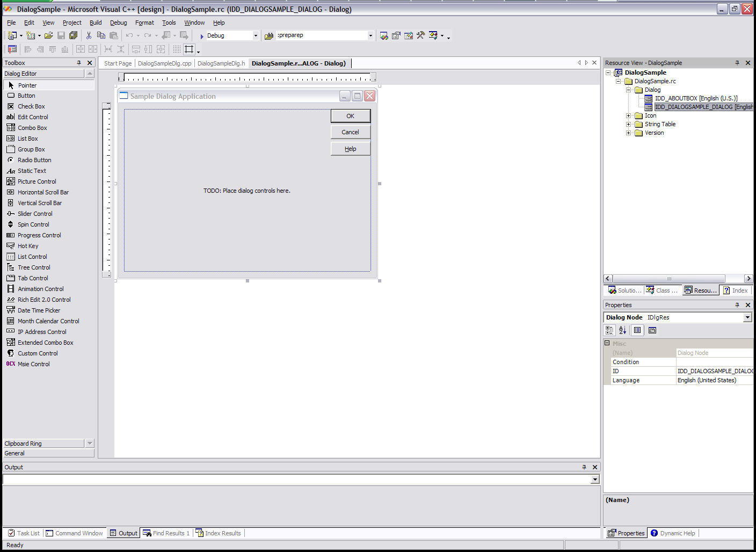Open the Output pane source dropdown
The image size is (756, 552).
(595, 480)
